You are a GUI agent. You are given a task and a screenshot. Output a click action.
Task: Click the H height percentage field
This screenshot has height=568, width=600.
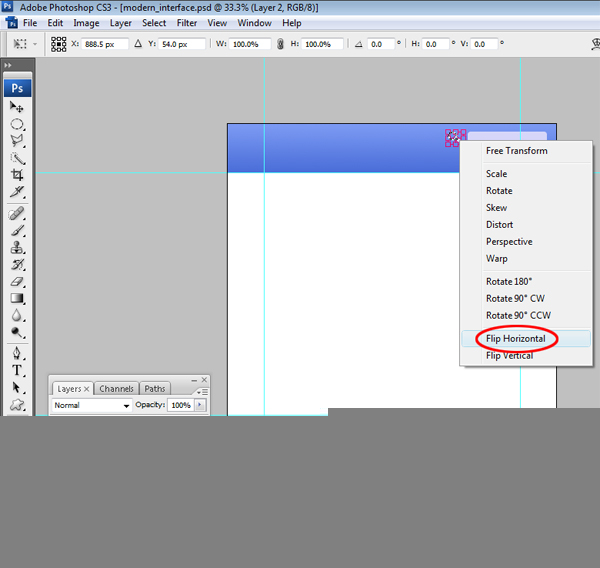tap(322, 44)
